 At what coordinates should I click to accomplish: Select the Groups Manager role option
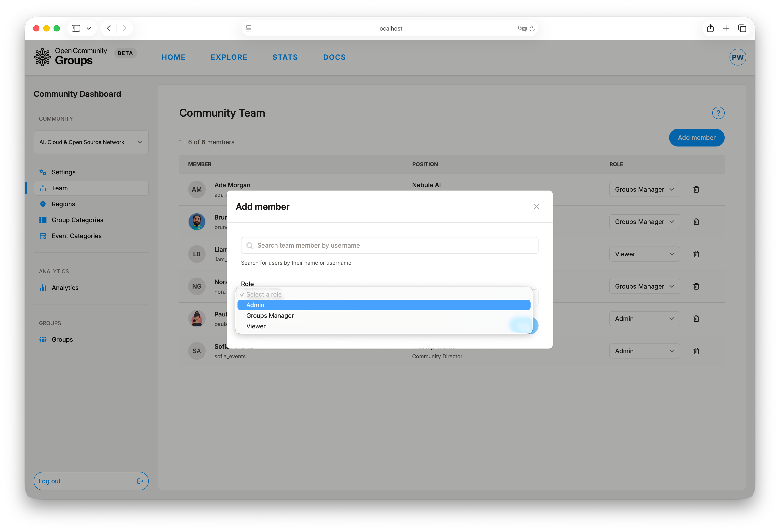point(384,316)
